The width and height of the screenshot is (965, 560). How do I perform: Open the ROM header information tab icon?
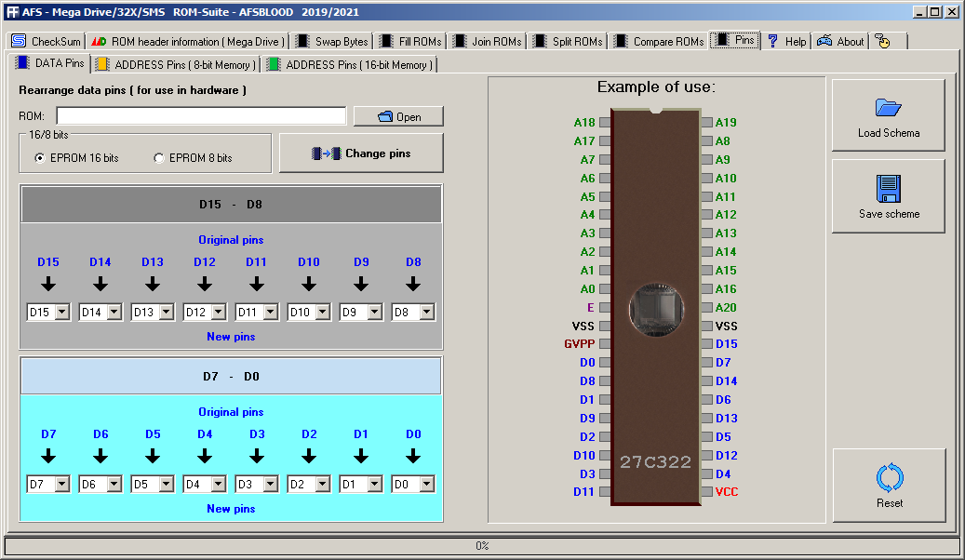(x=99, y=41)
